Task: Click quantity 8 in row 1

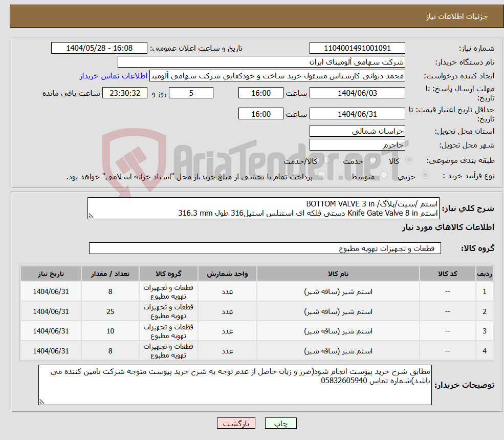Action: pyautogui.click(x=110, y=291)
